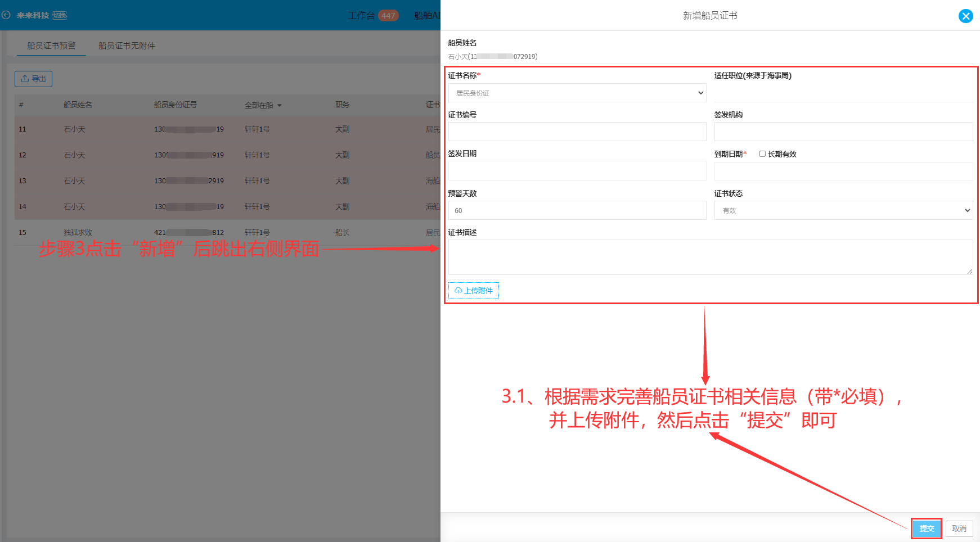Click the back arrow icon beside 来来科技
980x542 pixels.
pos(6,15)
